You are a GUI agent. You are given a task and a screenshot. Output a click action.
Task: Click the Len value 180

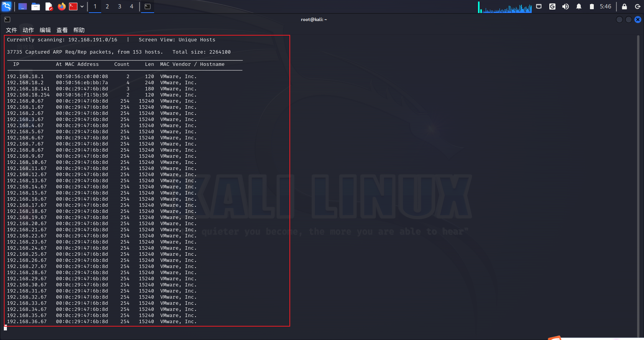point(149,89)
